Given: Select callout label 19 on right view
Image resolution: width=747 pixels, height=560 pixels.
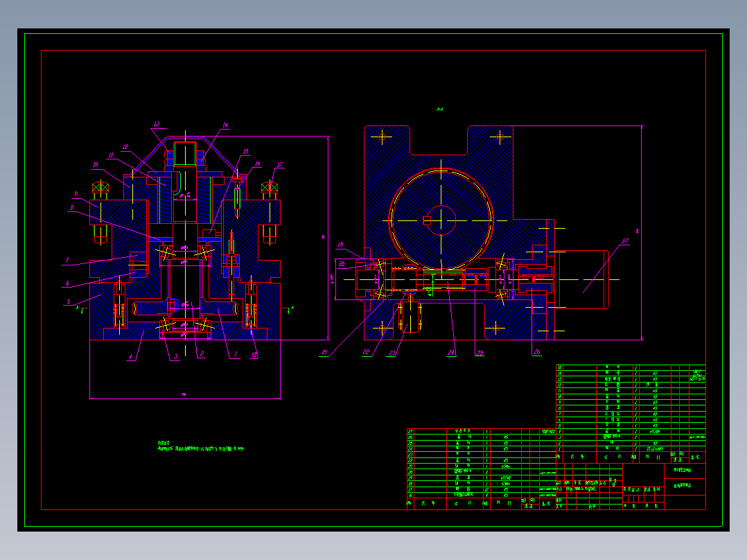Looking at the screenshot, I should pos(340,245).
